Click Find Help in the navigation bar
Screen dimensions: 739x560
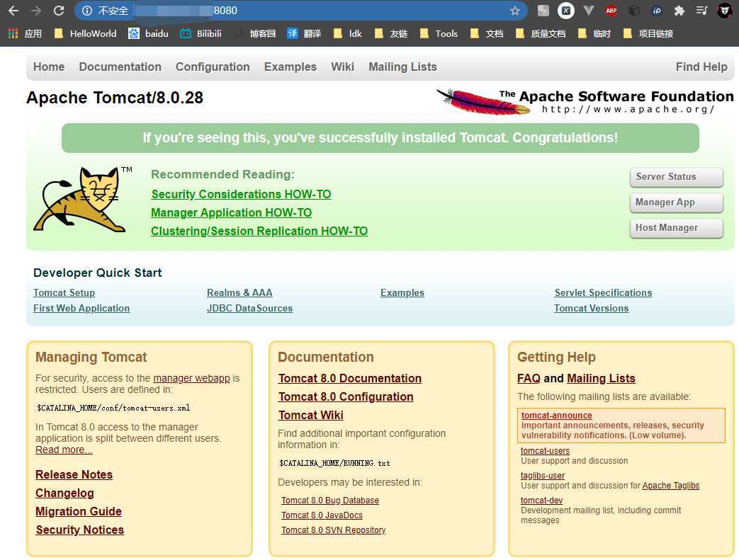point(701,67)
